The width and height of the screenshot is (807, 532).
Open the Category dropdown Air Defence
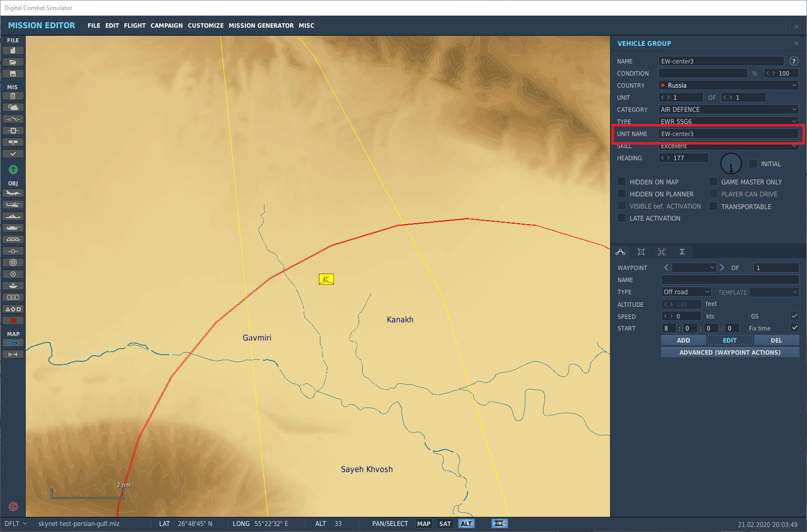tap(728, 109)
